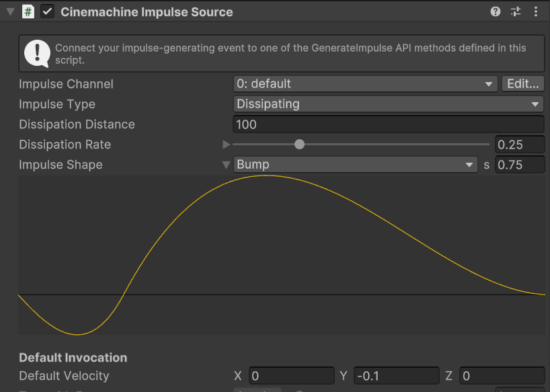Image resolution: width=550 pixels, height=392 pixels.
Task: Open the Impulse Type dropdown showing Dissipating
Action: click(x=388, y=104)
